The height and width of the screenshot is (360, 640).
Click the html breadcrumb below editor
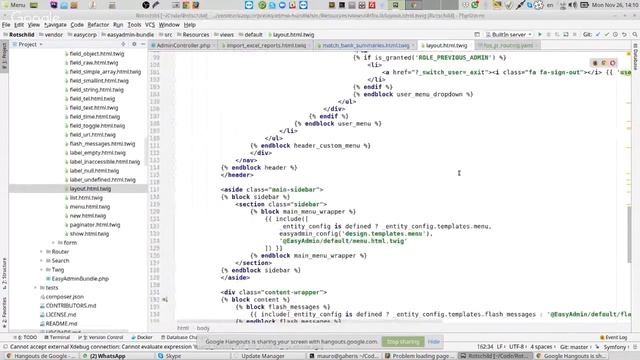(x=183, y=328)
